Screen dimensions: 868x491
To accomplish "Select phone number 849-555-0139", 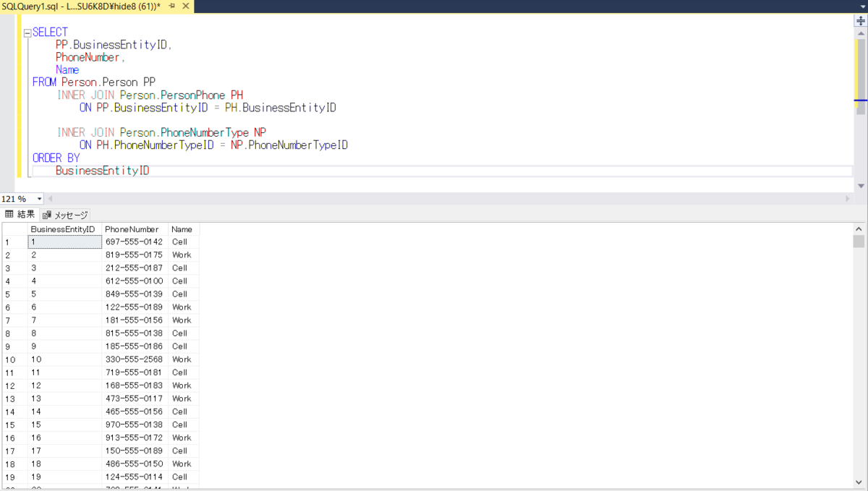I will coord(135,294).
